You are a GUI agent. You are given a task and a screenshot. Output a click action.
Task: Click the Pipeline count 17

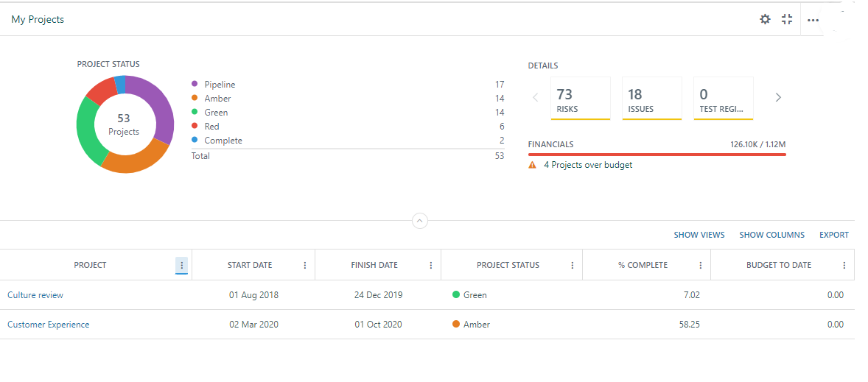pyautogui.click(x=500, y=85)
